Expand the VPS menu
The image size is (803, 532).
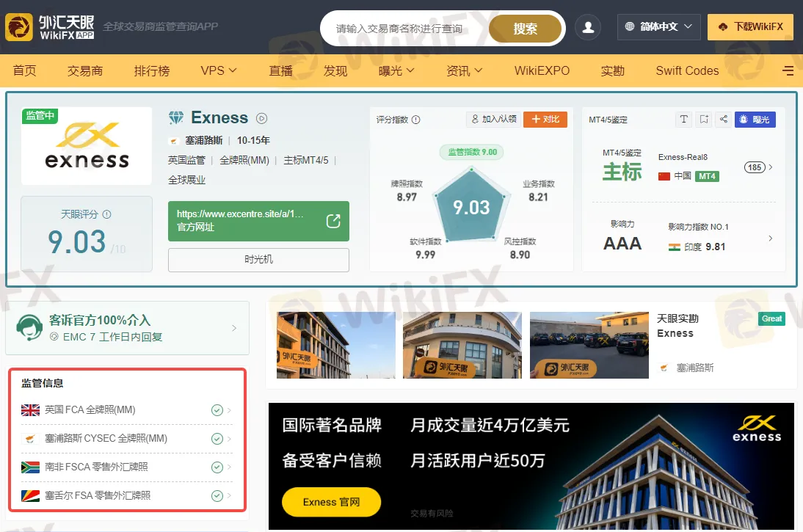[x=218, y=70]
